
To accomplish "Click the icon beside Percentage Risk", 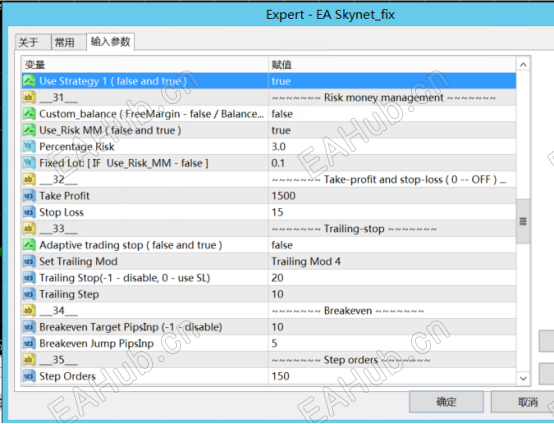I will tap(29, 147).
